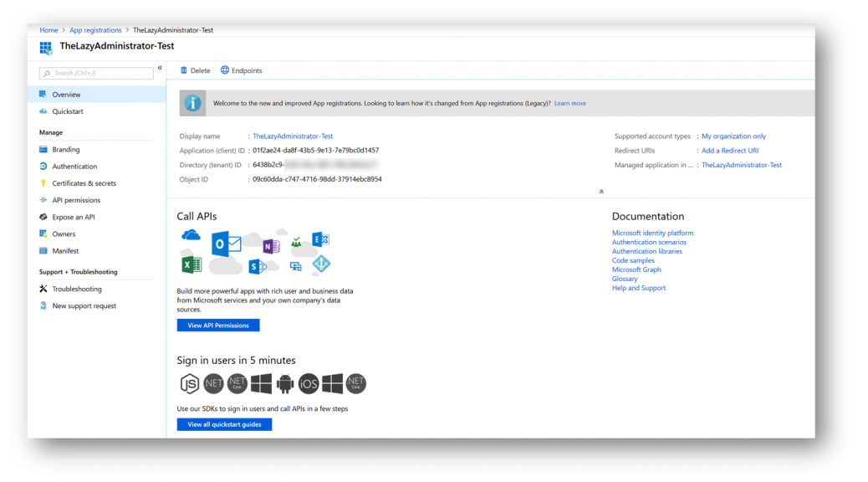
Task: Click the JS quickstart icon
Action: 189,383
